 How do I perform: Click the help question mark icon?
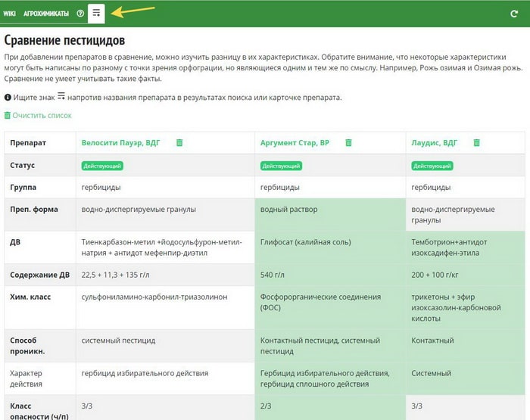80,14
